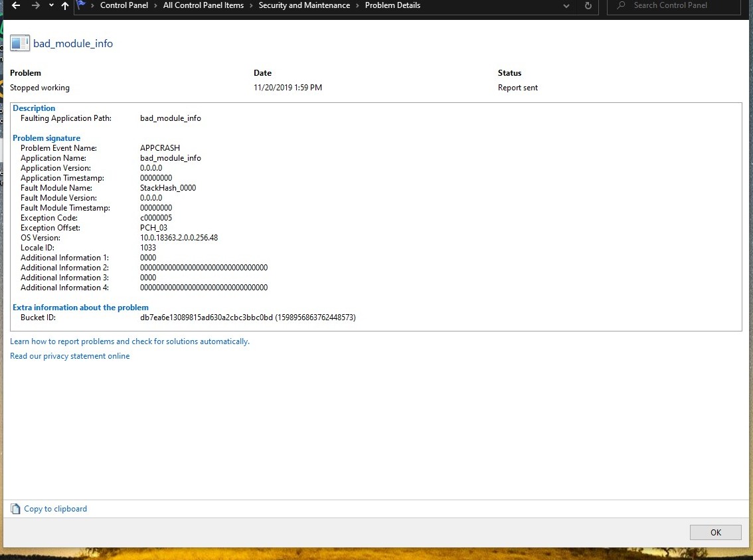753x560 pixels.
Task: Go up one level arrow
Action: point(65,6)
